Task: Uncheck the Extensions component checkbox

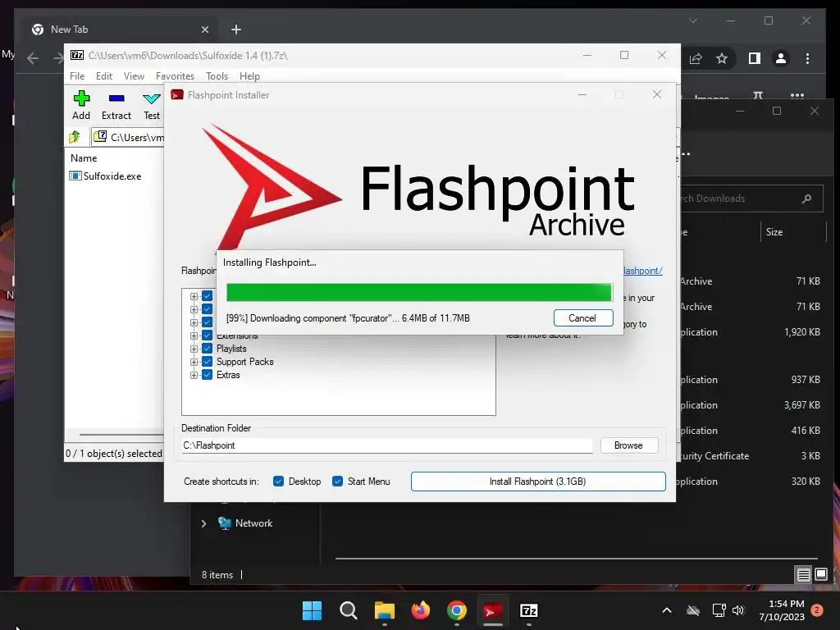Action: [x=208, y=336]
